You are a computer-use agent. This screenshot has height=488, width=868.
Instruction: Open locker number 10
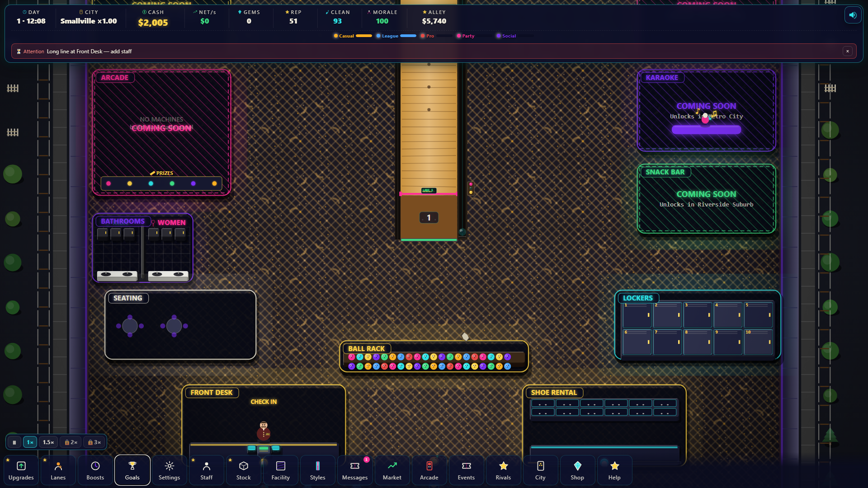click(x=758, y=342)
